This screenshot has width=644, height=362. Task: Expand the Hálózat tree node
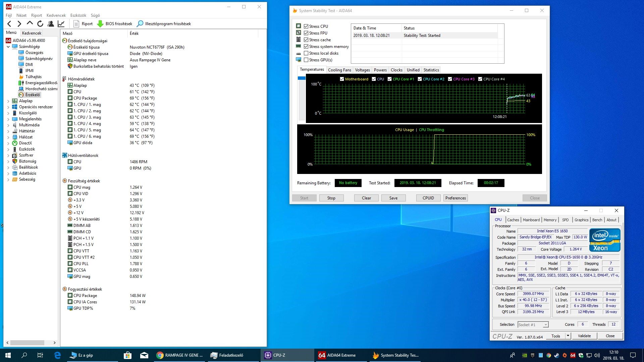click(x=8, y=137)
